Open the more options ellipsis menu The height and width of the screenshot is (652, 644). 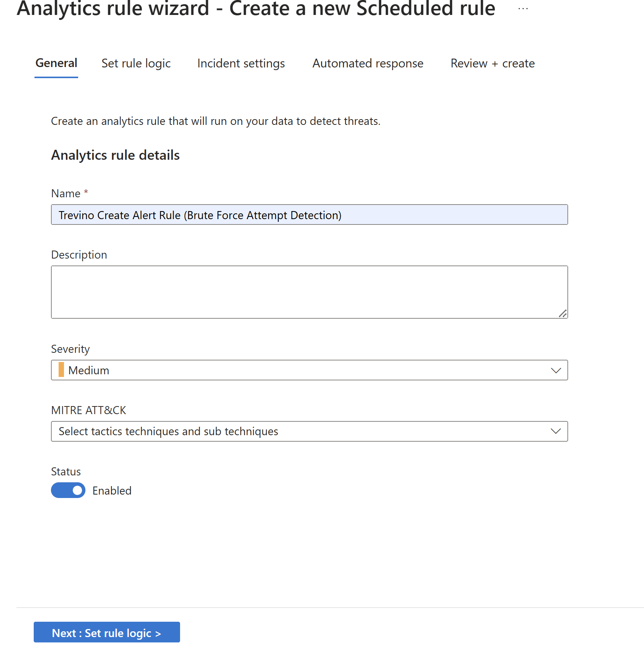tap(523, 9)
